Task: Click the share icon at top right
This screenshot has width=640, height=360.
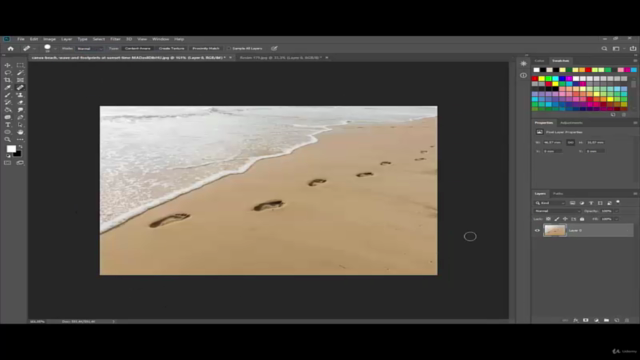Action: point(633,49)
